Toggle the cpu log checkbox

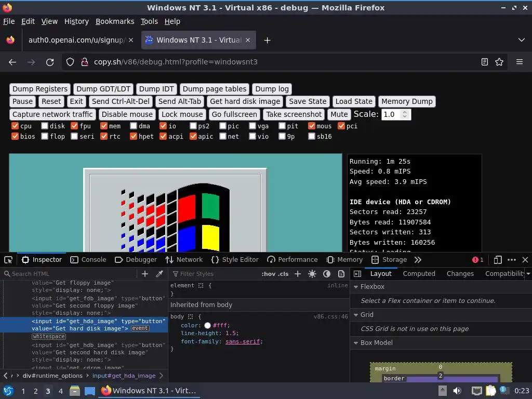click(15, 126)
